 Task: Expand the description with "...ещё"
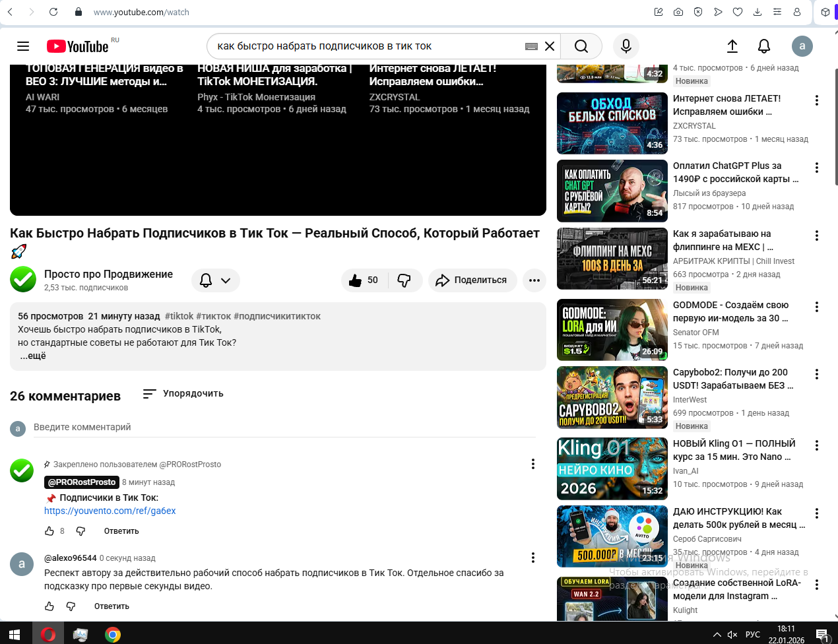33,356
